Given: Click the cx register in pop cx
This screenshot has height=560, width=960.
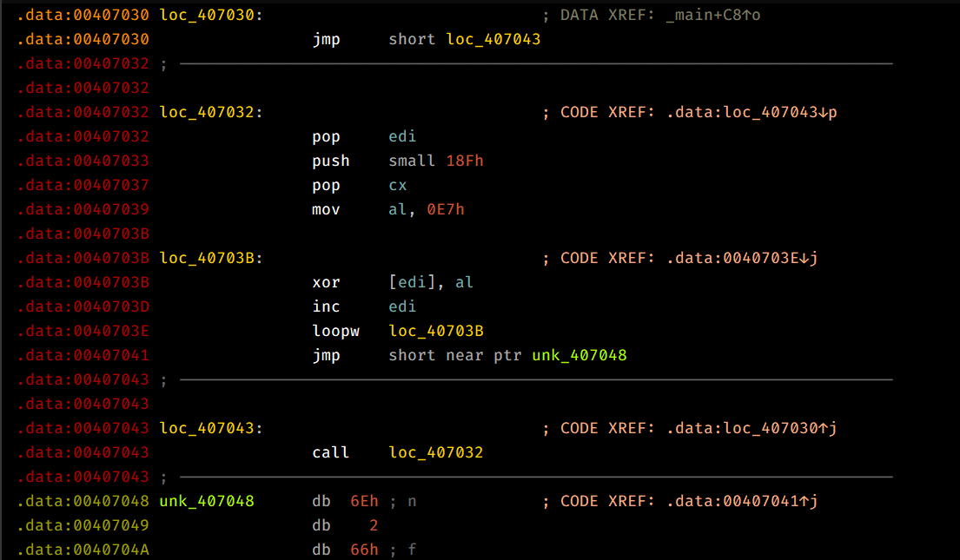Looking at the screenshot, I should click(x=398, y=186).
